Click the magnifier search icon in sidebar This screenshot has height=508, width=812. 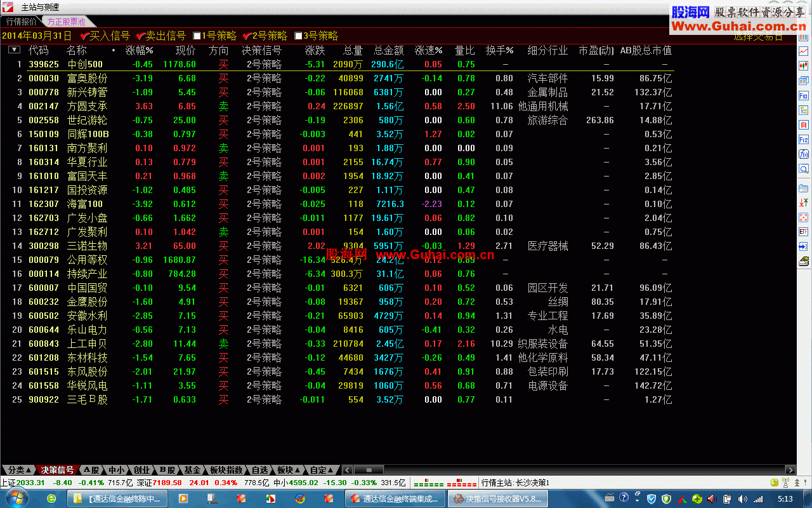[804, 170]
